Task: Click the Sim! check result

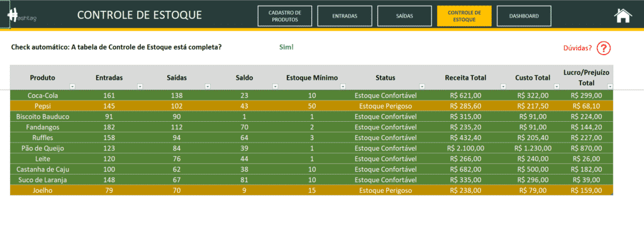Action: (x=286, y=47)
